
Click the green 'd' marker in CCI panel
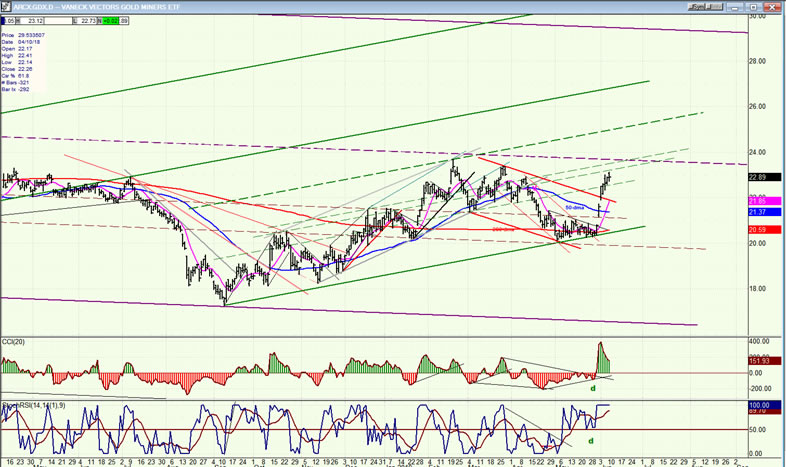[591, 388]
